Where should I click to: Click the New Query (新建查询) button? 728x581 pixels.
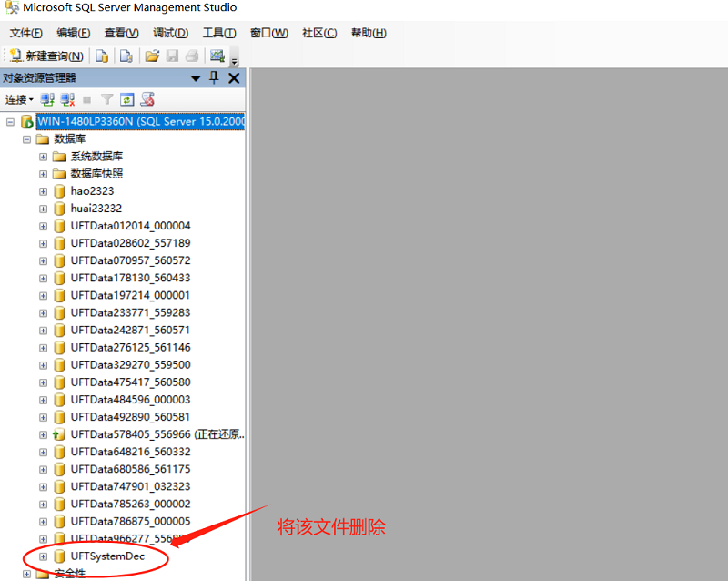coord(46,56)
